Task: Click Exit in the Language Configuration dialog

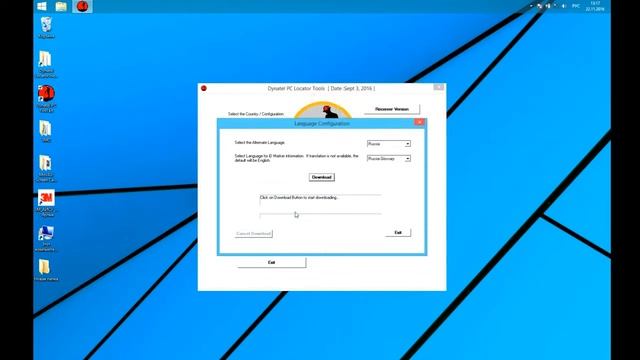Action: [398, 233]
